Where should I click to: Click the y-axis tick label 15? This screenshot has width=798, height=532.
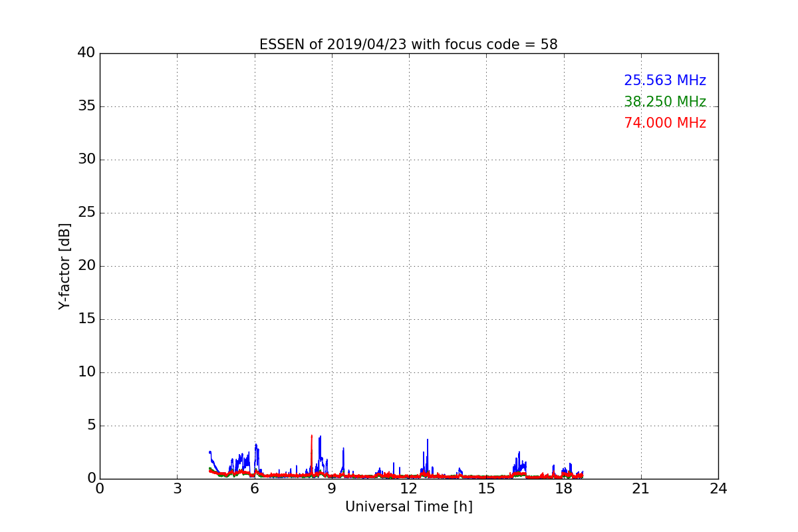[x=86, y=319]
